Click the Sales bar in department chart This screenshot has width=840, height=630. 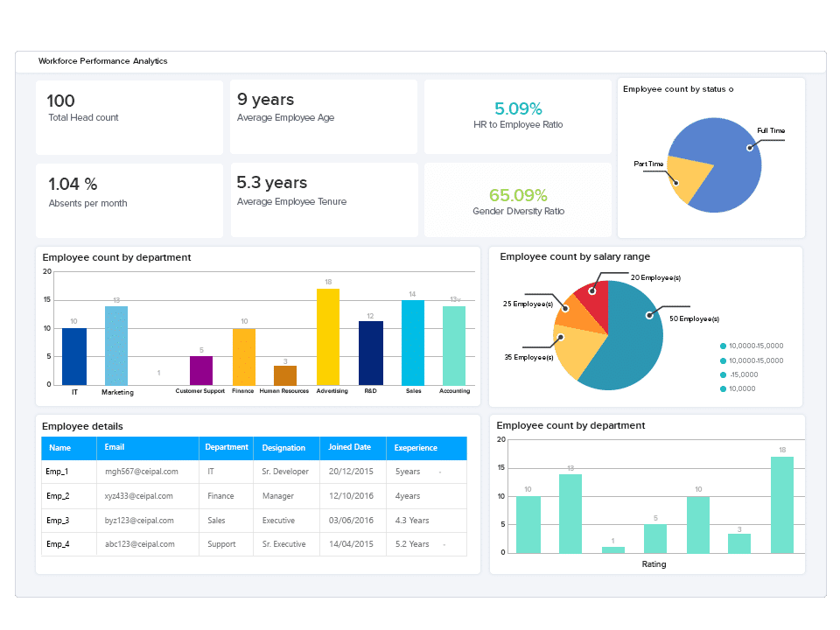pos(413,343)
